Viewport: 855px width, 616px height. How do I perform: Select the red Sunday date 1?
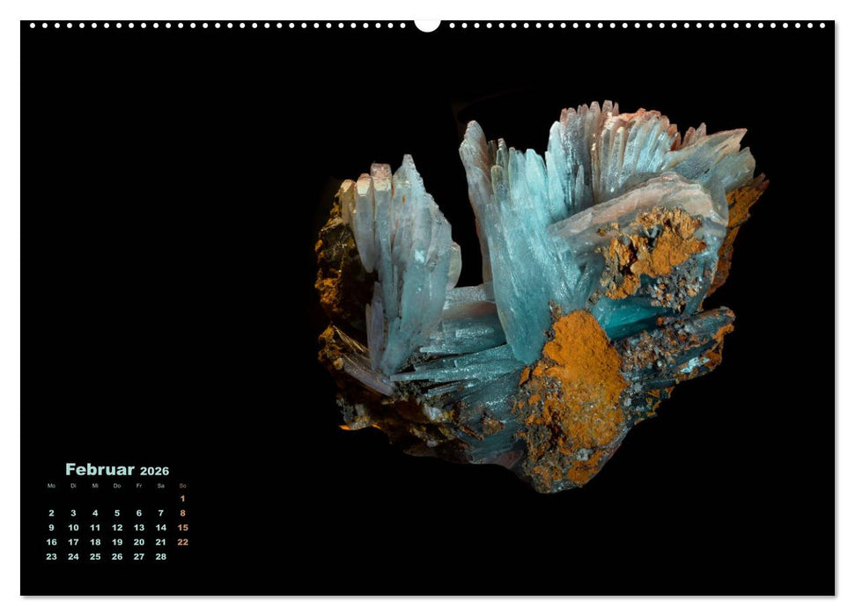(182, 499)
